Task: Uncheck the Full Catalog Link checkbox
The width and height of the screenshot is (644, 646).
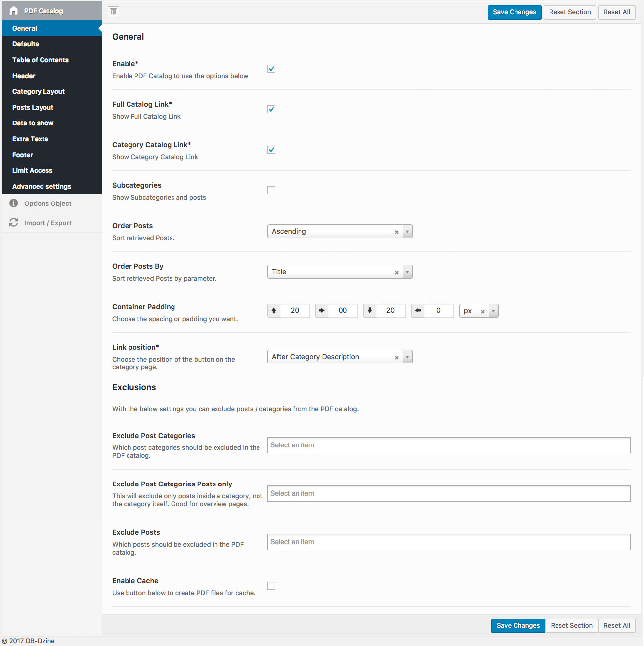Action: click(x=271, y=109)
